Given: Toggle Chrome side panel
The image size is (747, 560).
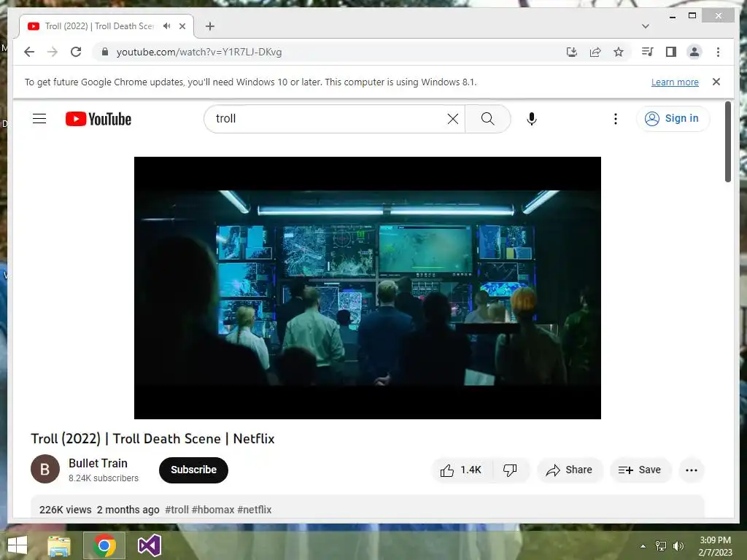Looking at the screenshot, I should click(671, 52).
